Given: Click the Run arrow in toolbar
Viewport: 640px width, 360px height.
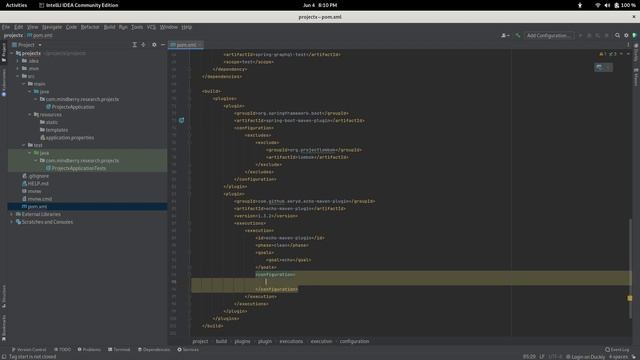Looking at the screenshot, I should 580,36.
